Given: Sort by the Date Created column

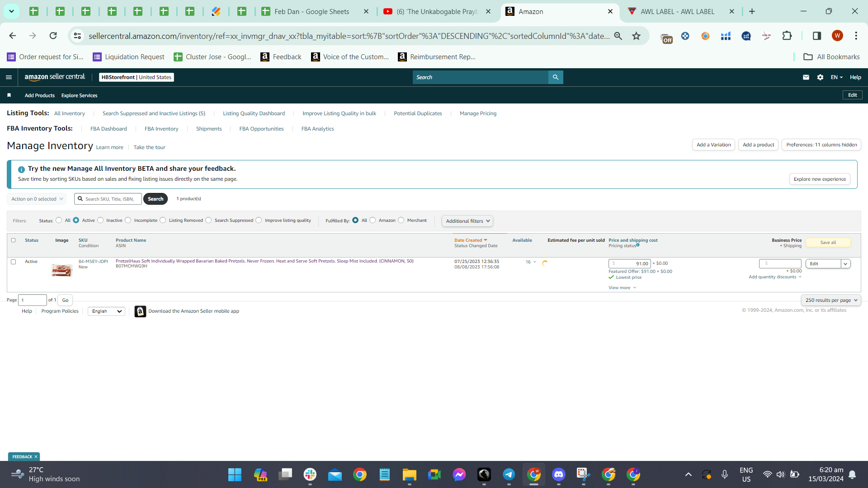Looking at the screenshot, I should (470, 240).
